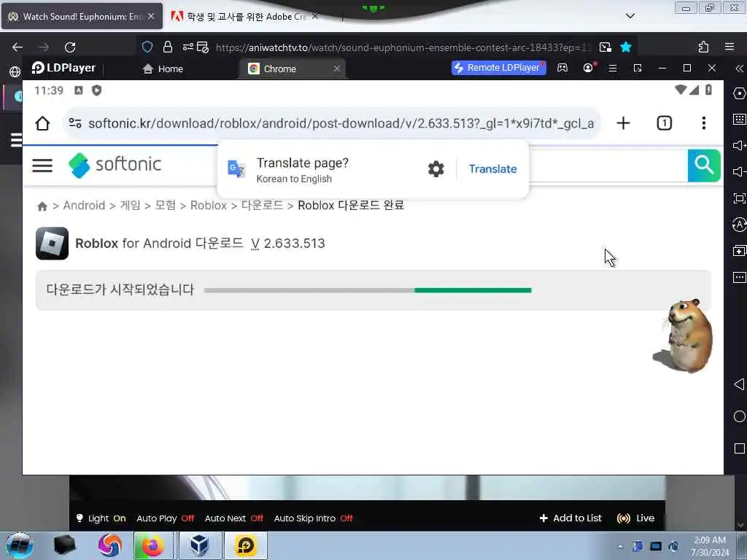
Task: Click Firefox bookmark star icon
Action: [625, 47]
